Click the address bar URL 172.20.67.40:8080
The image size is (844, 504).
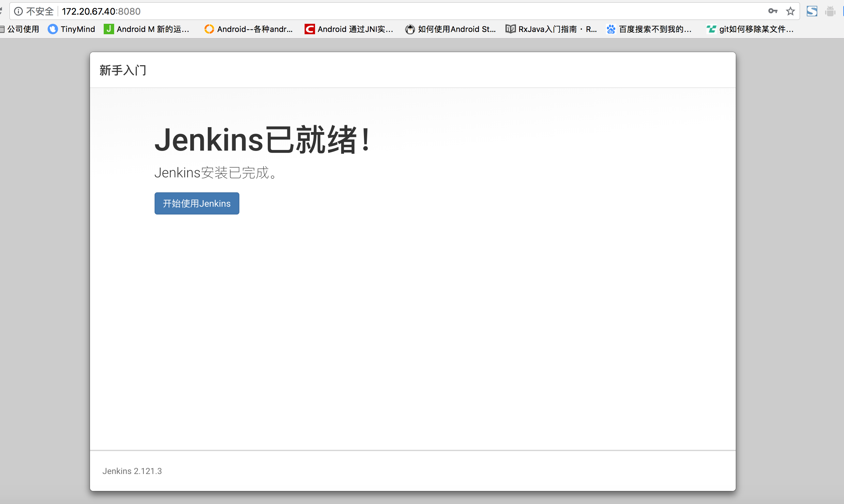(x=101, y=11)
